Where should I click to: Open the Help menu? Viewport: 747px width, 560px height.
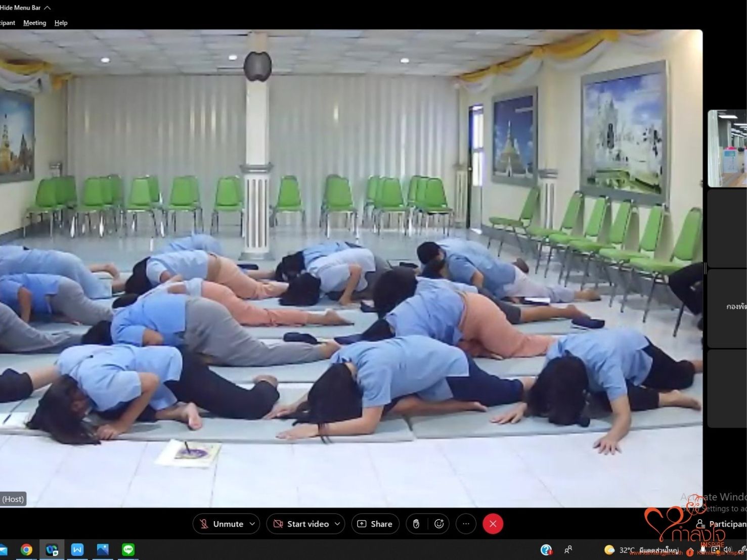(61, 23)
